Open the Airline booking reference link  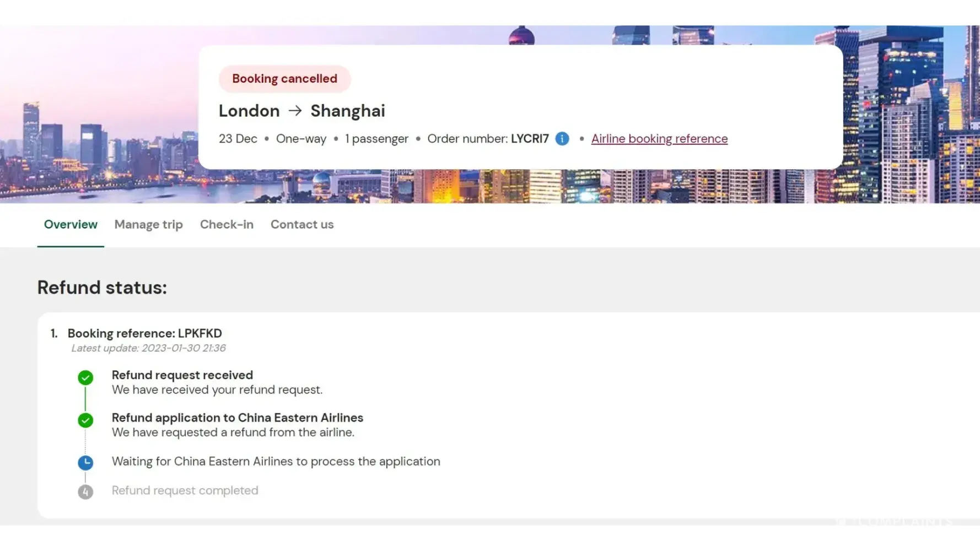click(659, 139)
